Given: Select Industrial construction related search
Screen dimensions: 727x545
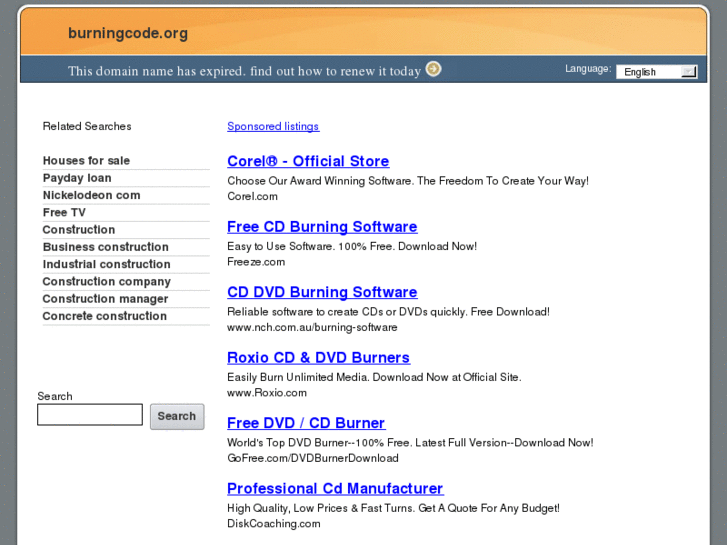Looking at the screenshot, I should 107,264.
